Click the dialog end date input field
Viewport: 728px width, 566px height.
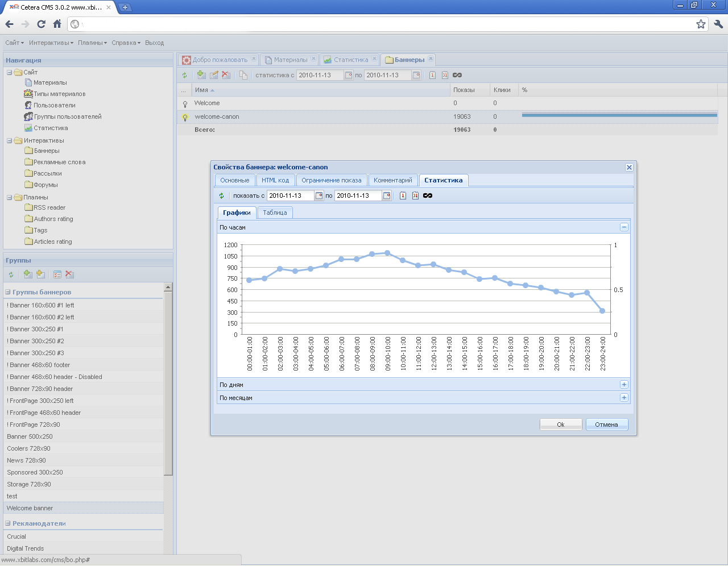tap(358, 196)
